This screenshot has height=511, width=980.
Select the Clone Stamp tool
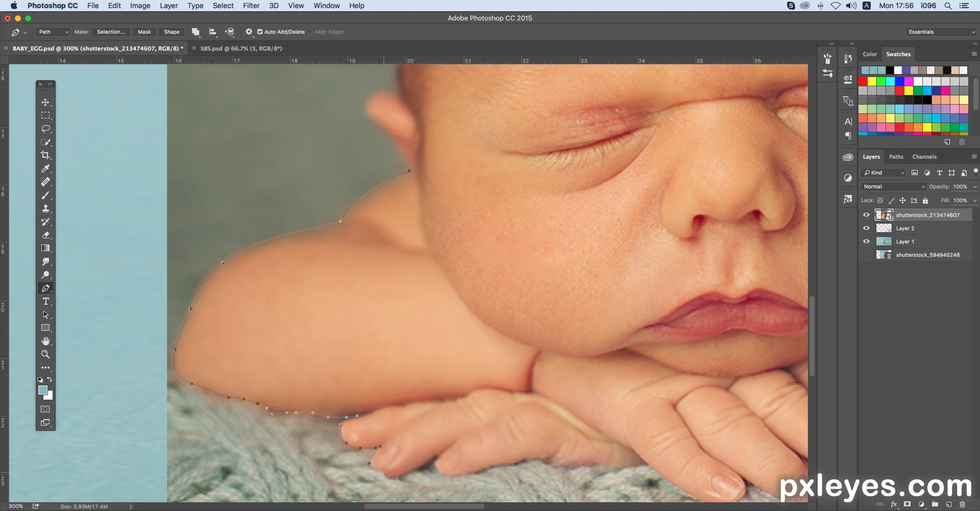point(45,208)
